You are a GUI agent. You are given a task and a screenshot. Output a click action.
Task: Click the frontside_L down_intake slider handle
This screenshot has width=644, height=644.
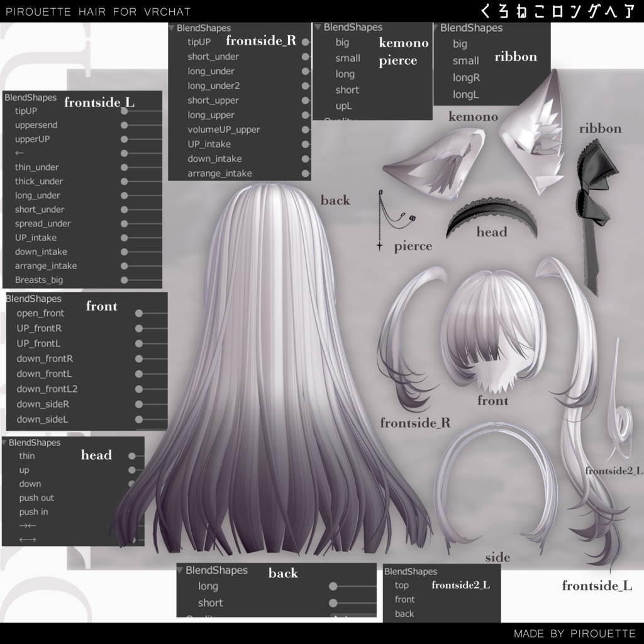tap(125, 252)
